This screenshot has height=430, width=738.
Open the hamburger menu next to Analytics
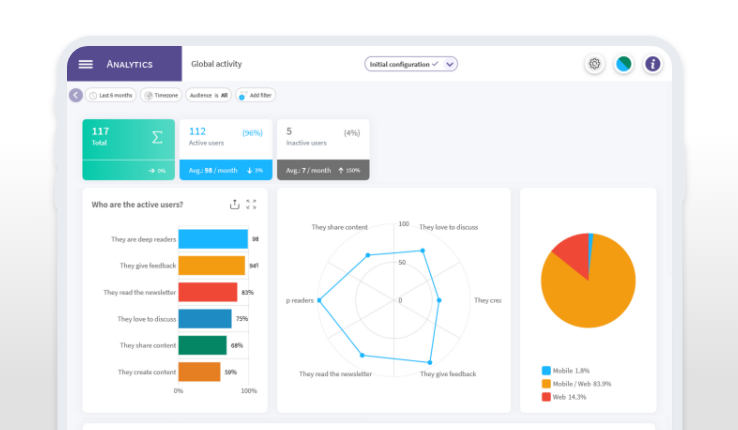coord(85,64)
